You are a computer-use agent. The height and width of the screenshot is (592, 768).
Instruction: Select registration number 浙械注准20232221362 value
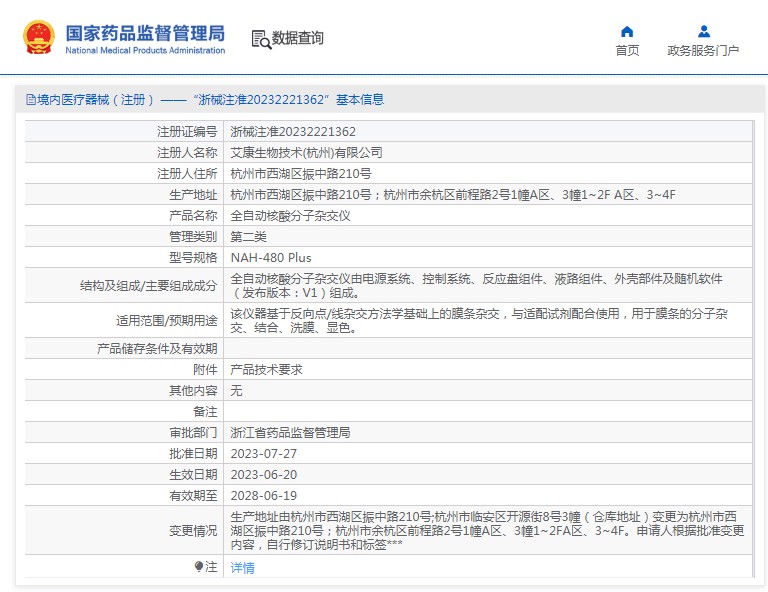(x=293, y=132)
